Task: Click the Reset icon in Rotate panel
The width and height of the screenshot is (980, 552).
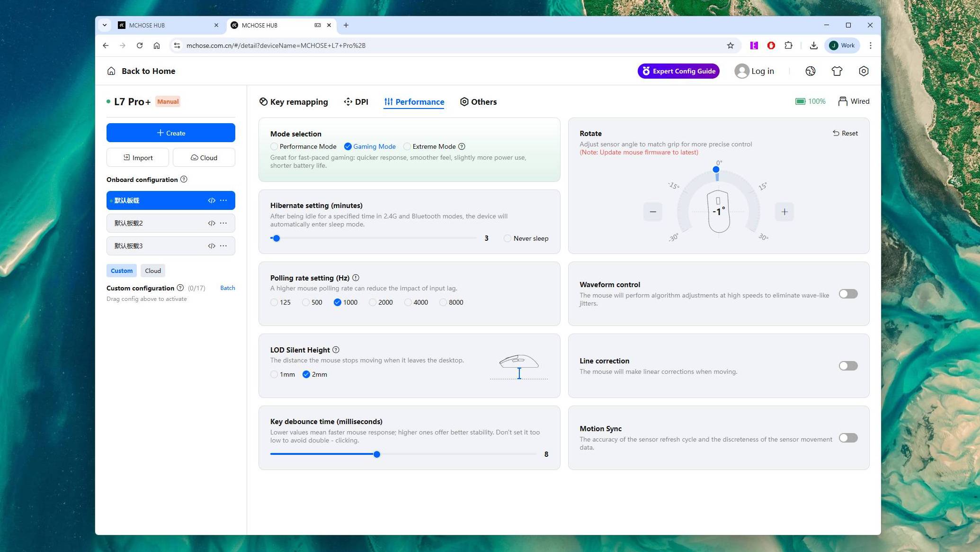Action: pyautogui.click(x=845, y=133)
